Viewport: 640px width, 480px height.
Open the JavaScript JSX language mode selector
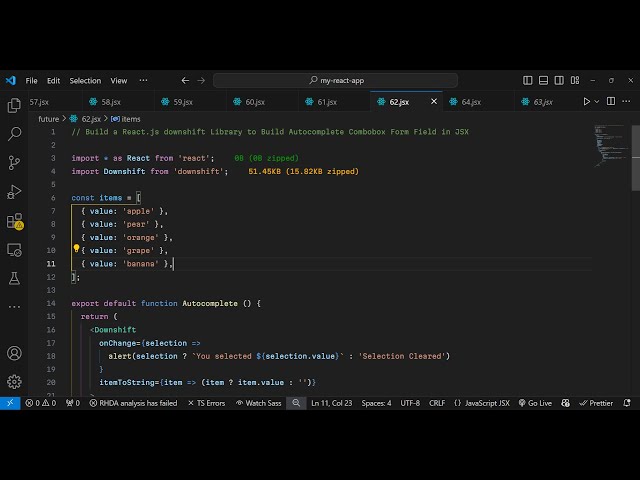[x=482, y=403]
